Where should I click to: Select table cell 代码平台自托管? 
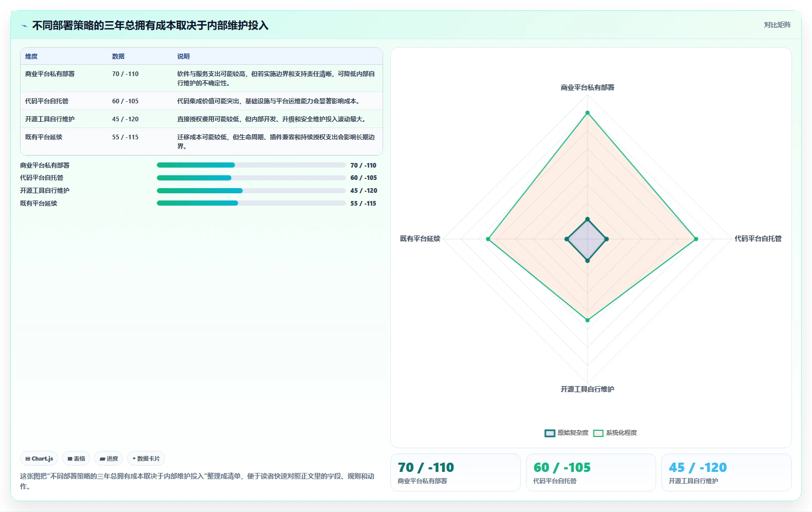click(x=47, y=101)
